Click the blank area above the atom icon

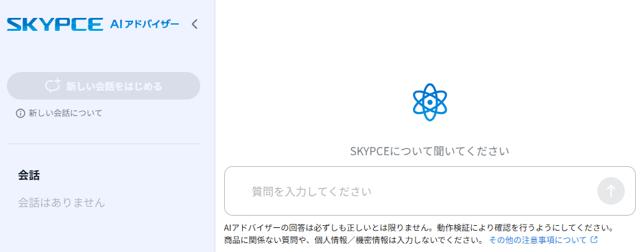click(429, 41)
